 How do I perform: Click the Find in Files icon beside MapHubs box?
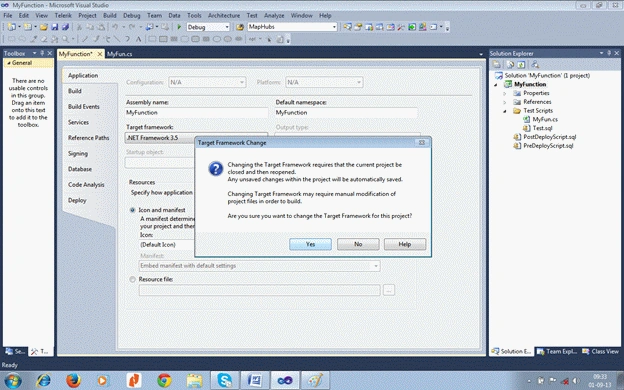pos(240,27)
